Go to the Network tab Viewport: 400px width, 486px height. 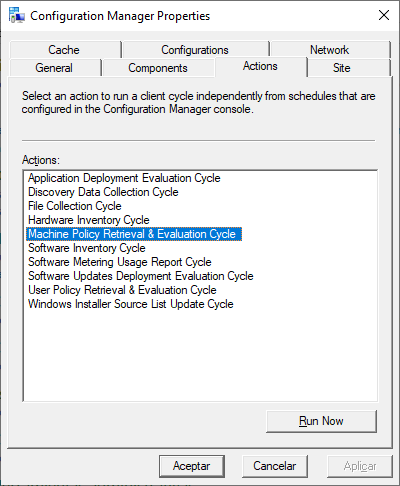point(330,50)
